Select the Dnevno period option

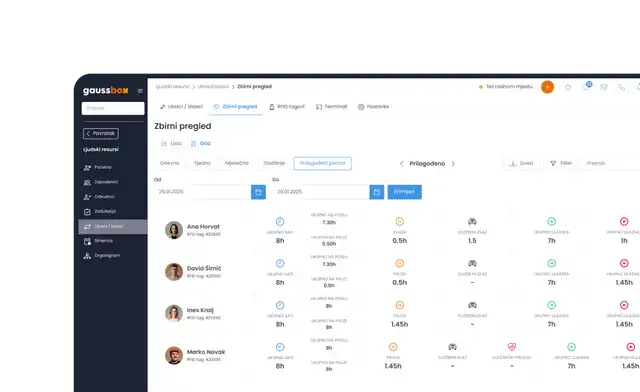[169, 163]
